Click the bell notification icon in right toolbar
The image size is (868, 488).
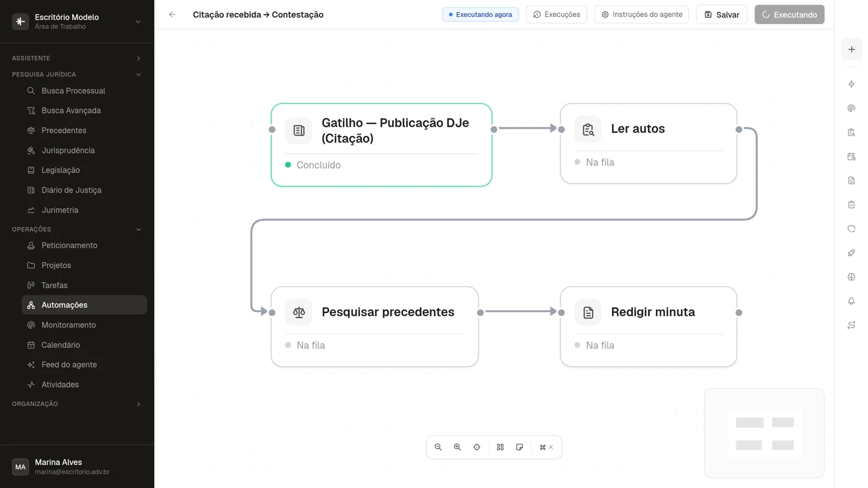click(x=852, y=301)
